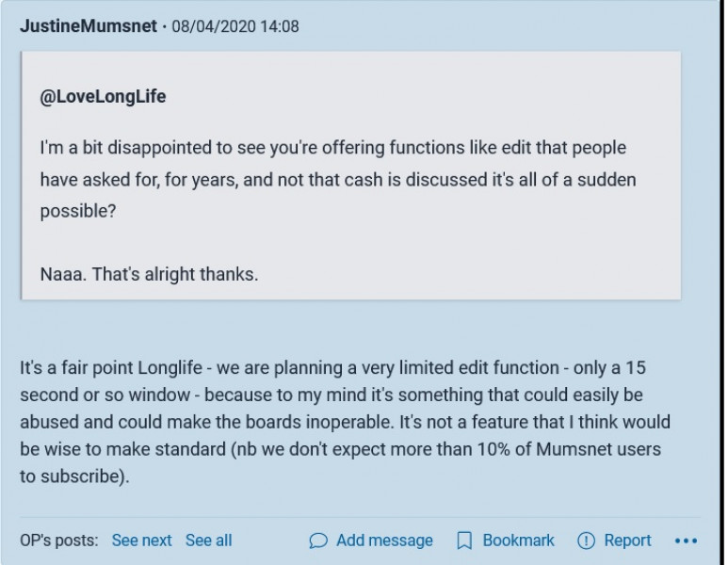728x565 pixels.
Task: Click the 08/04/2020 14:08 post timestamp
Action: point(235,26)
